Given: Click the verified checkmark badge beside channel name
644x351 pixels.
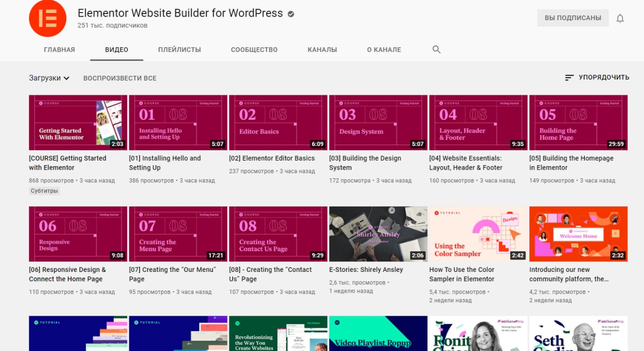Looking at the screenshot, I should [x=291, y=14].
